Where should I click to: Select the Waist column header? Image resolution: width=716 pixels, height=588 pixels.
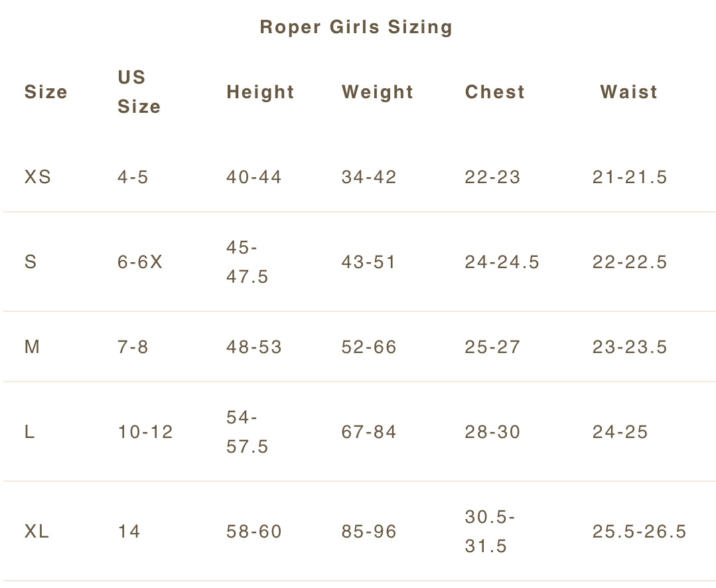pyautogui.click(x=629, y=92)
